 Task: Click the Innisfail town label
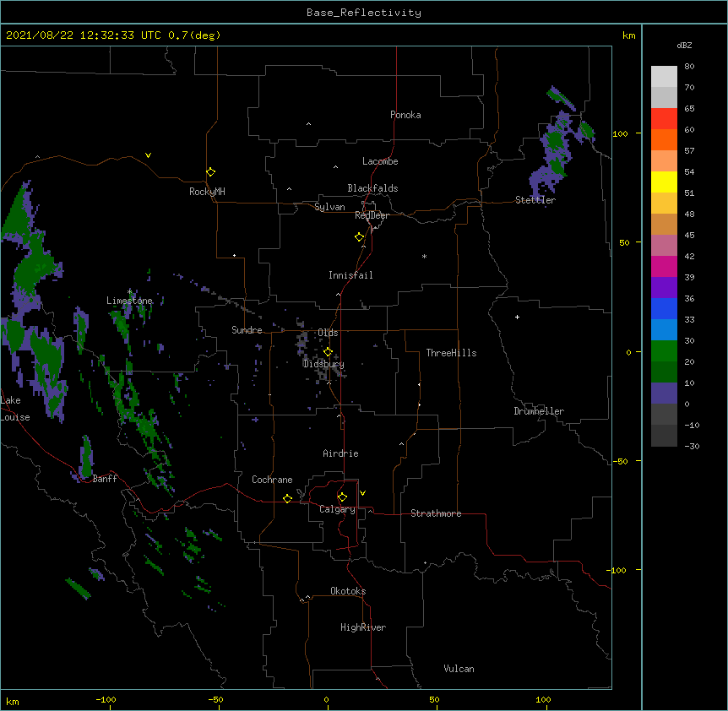pos(350,275)
